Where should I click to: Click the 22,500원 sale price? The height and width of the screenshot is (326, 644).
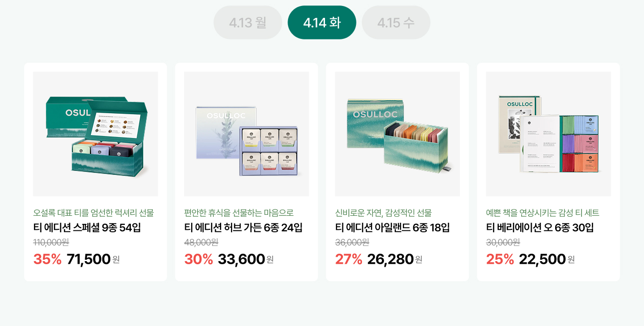click(546, 259)
